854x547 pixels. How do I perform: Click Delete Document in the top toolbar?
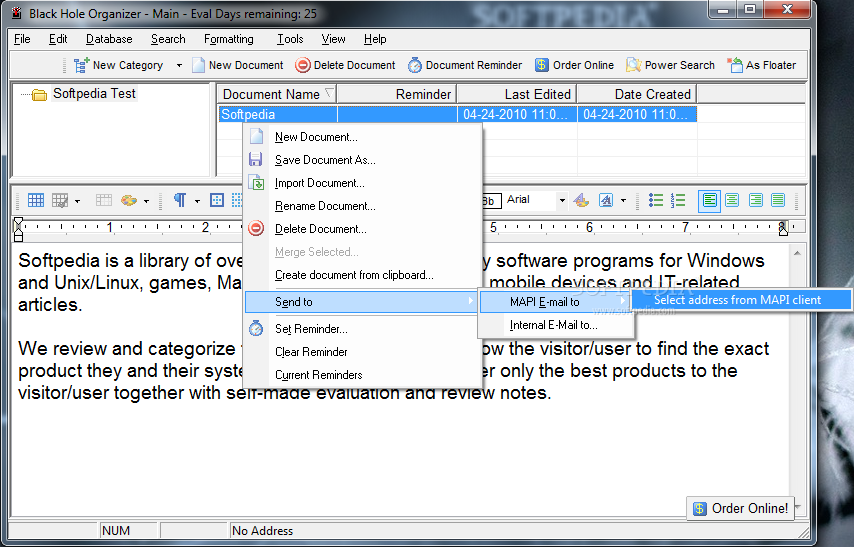(345, 65)
